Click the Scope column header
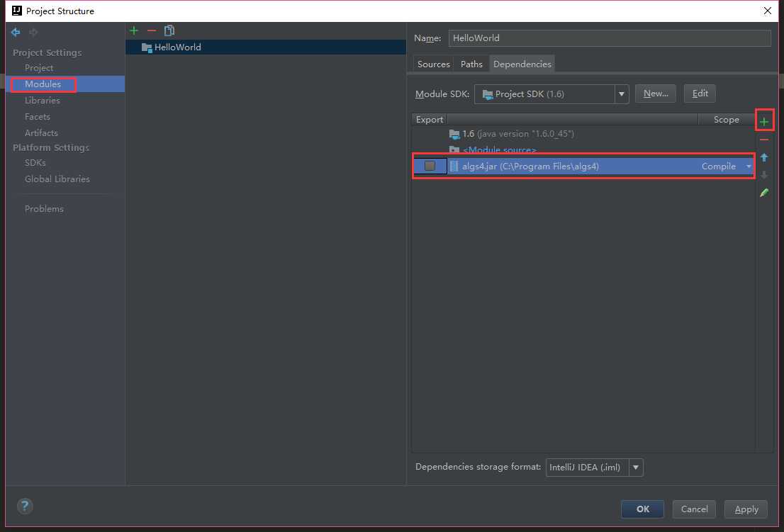This screenshot has height=532, width=784. tap(726, 120)
